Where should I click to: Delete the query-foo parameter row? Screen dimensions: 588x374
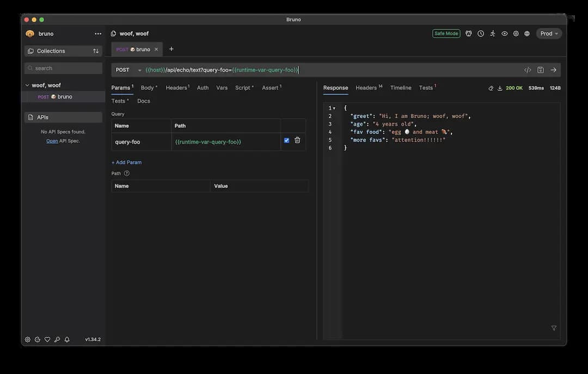tap(297, 140)
